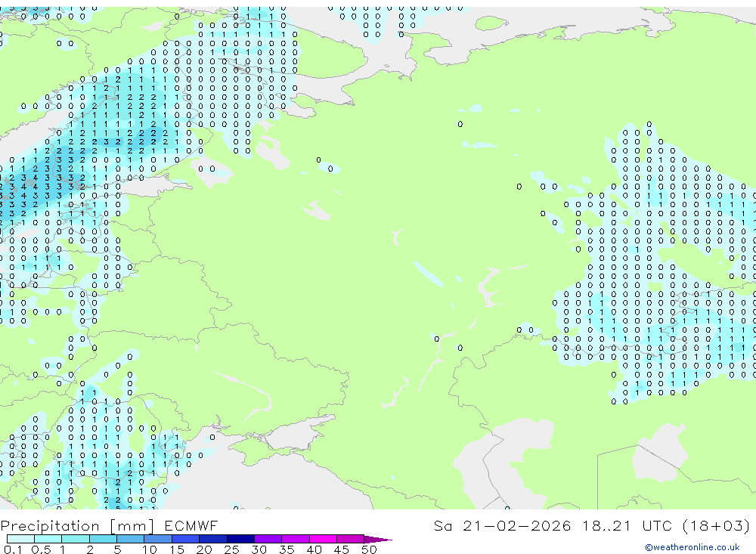Screen dimensions: 756x554
Task: Click the "50" legend scale label
Action: tap(370, 549)
